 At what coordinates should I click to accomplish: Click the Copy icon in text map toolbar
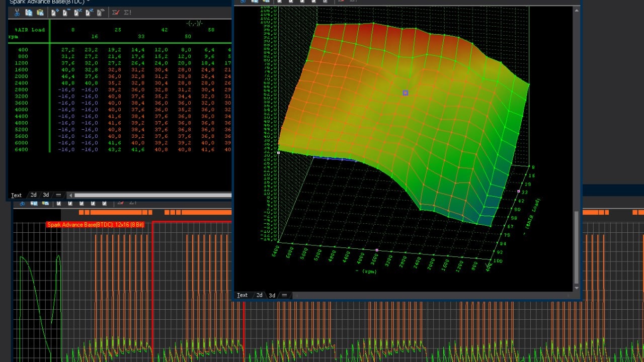point(29,13)
